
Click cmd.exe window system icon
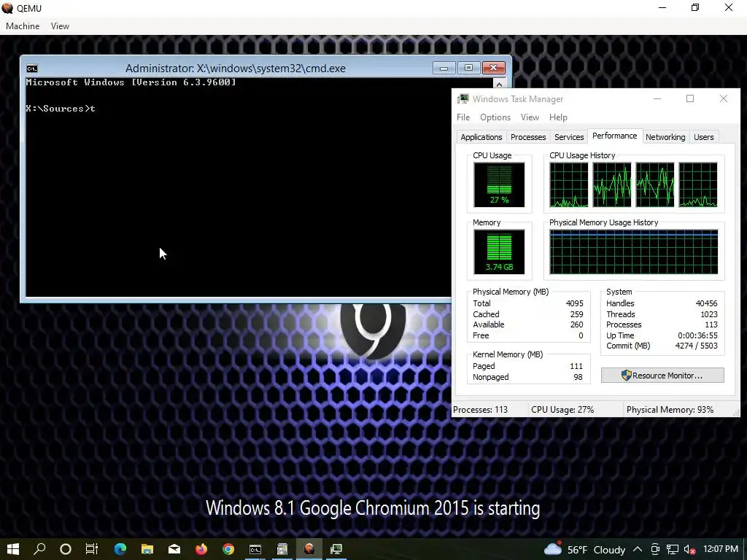[x=32, y=68]
